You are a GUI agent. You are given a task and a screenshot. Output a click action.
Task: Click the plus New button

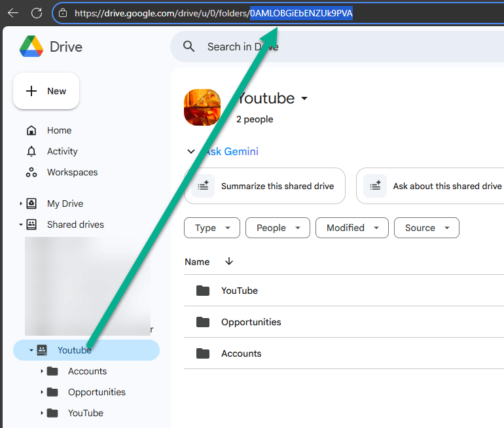[x=46, y=91]
